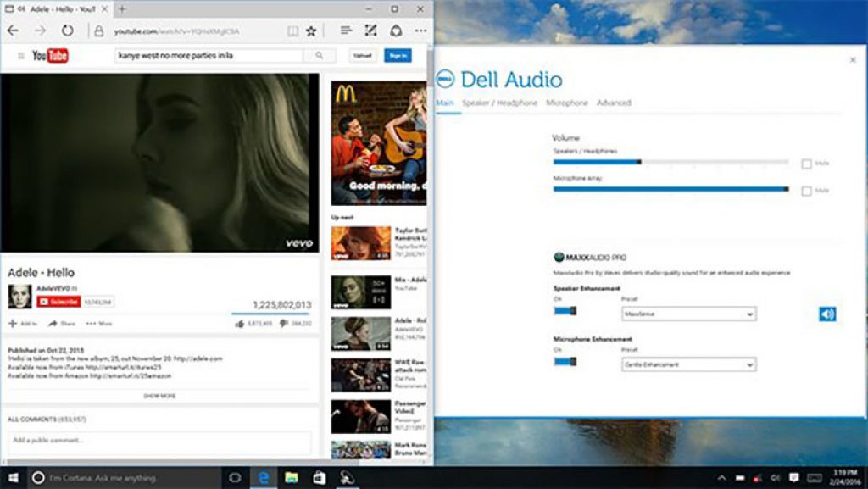The height and width of the screenshot is (489, 868).
Task: Add page to favorites with star icon
Action: point(311,31)
